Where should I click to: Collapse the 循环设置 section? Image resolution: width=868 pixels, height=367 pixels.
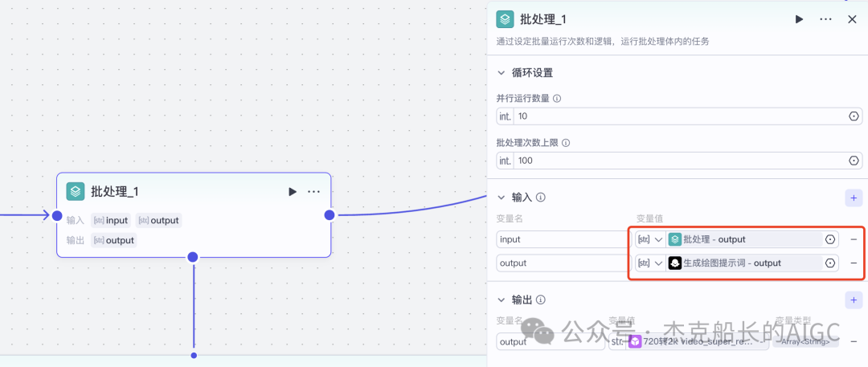502,72
